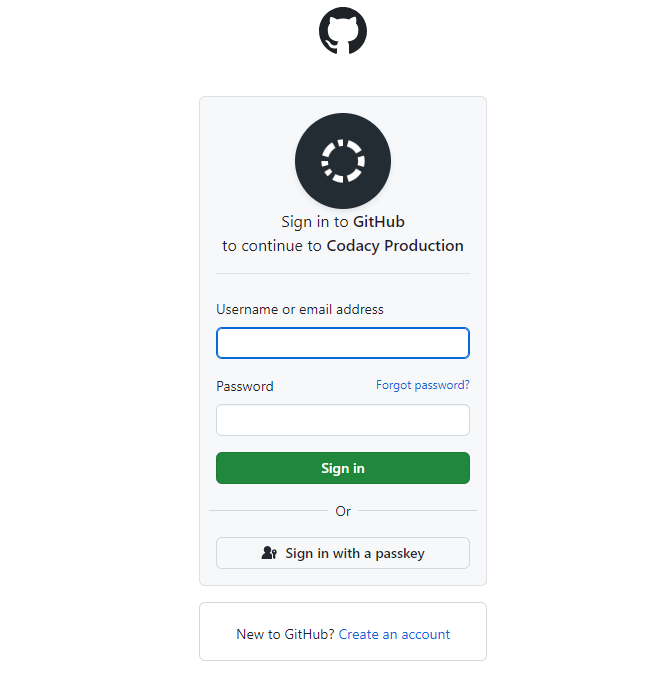The image size is (669, 679).
Task: Choose Sign in with a passkey
Action: (343, 553)
